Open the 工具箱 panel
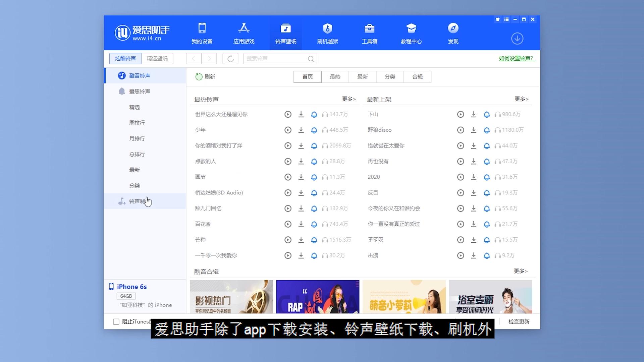This screenshot has height=362, width=644. [x=369, y=33]
